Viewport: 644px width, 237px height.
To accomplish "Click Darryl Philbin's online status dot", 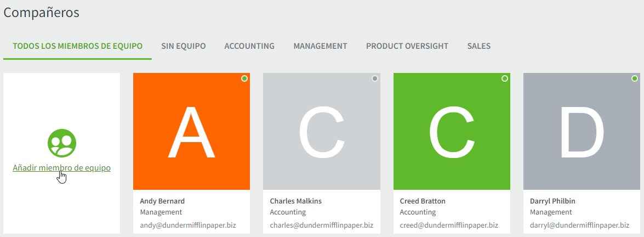I will tap(635, 78).
